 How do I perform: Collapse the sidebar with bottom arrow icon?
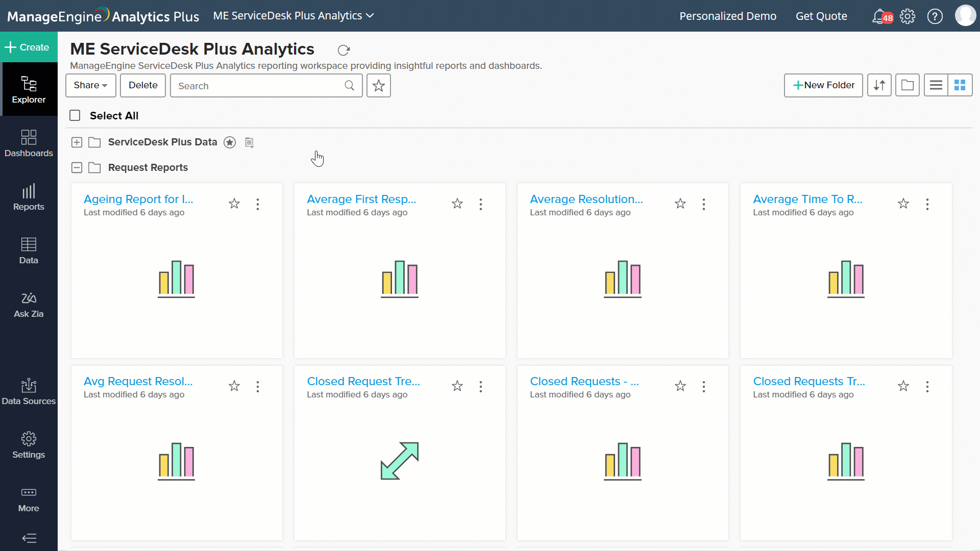tap(29, 538)
